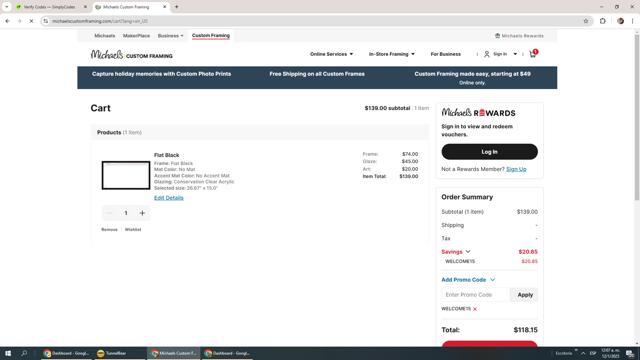Click the Flat Black product title
The image size is (640, 360).
coord(167,155)
